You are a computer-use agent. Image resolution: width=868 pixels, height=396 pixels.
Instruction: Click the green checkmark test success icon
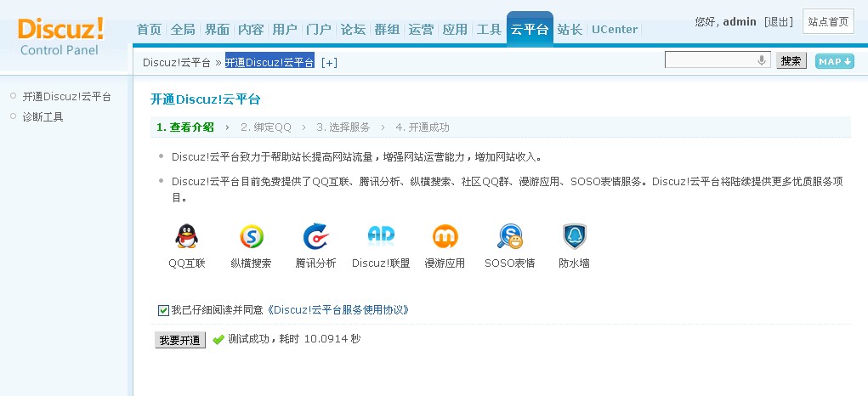(x=218, y=340)
